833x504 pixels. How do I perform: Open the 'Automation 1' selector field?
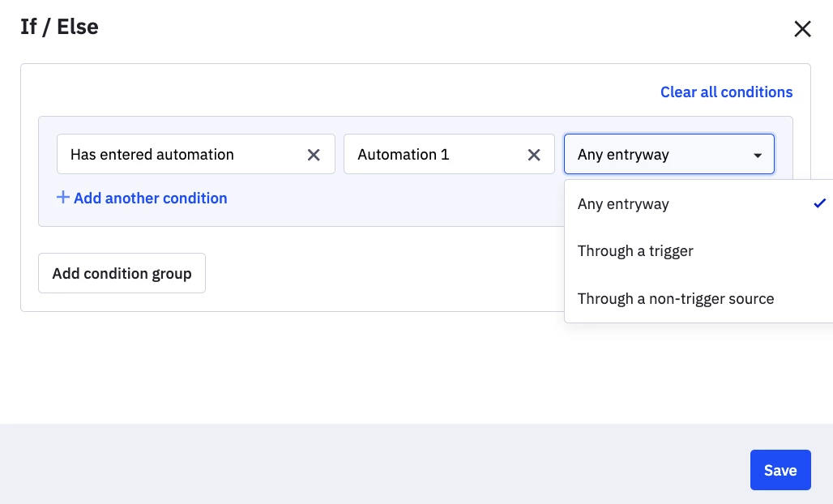pos(434,155)
